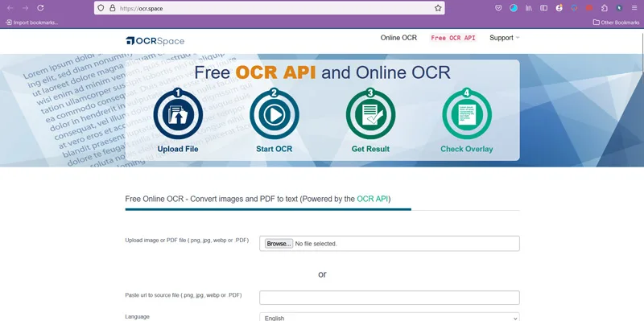
Task: Click the OCR API link in heading
Action: 373,199
